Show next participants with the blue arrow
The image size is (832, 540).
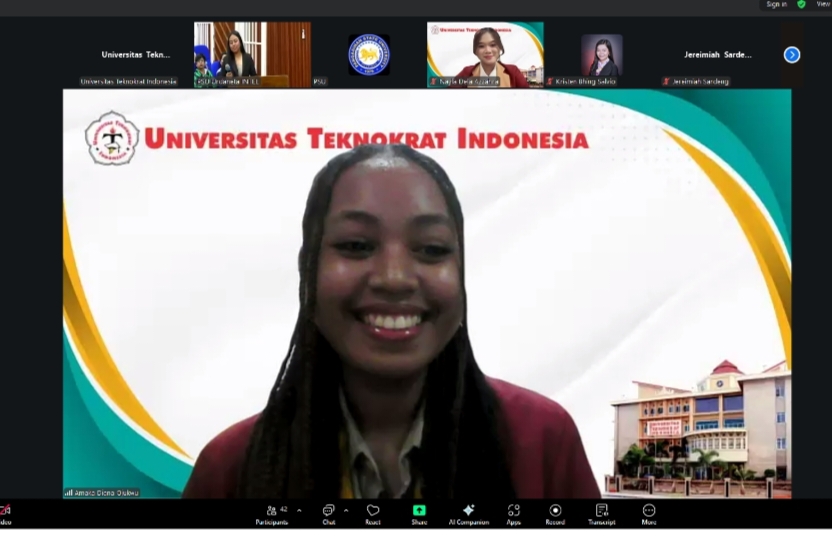point(792,55)
